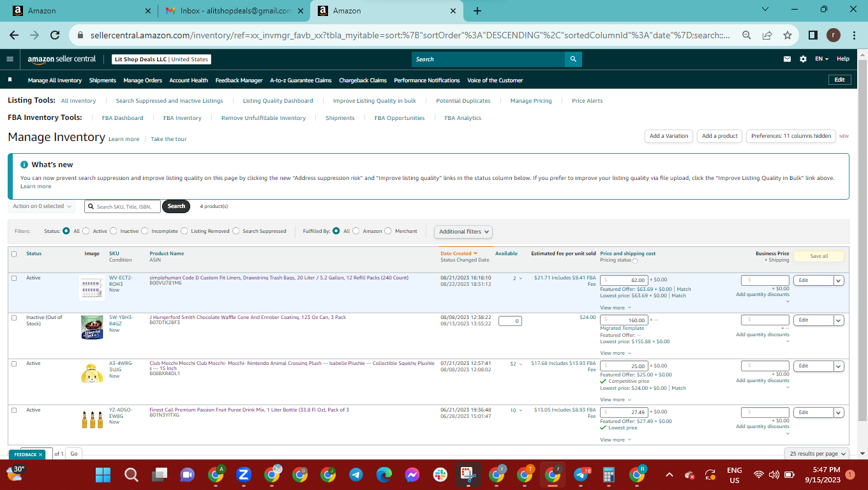The width and height of the screenshot is (868, 490).
Task: Open the Edit dropdown arrow for the simplehuman row
Action: 839,280
